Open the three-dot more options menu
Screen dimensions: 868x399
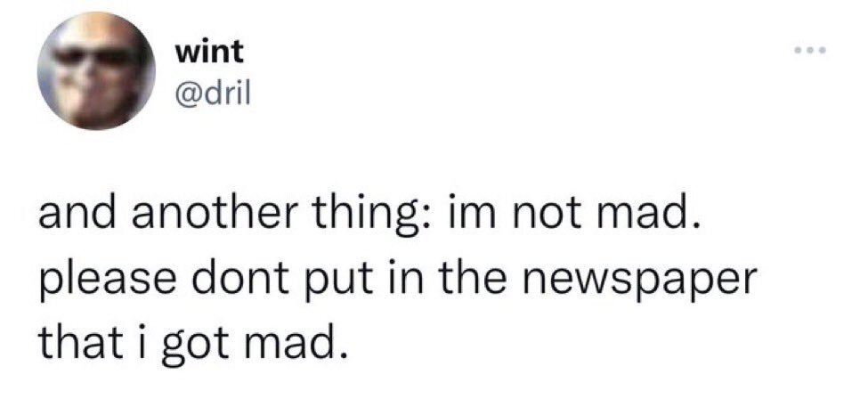click(x=810, y=51)
